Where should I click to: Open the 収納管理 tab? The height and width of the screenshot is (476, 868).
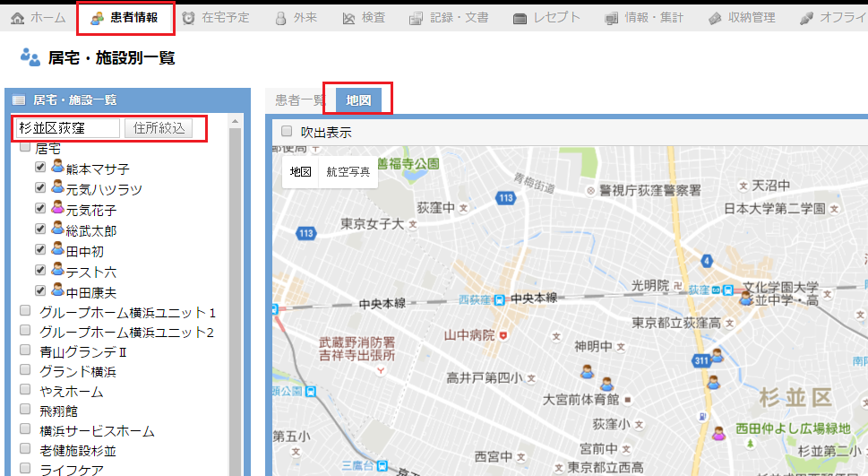tap(742, 18)
